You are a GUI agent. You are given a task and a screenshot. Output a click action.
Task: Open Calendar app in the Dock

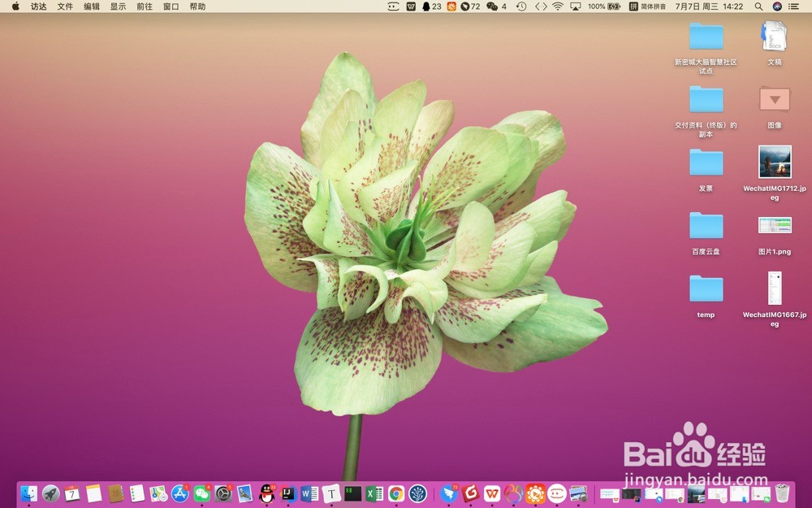pyautogui.click(x=72, y=493)
